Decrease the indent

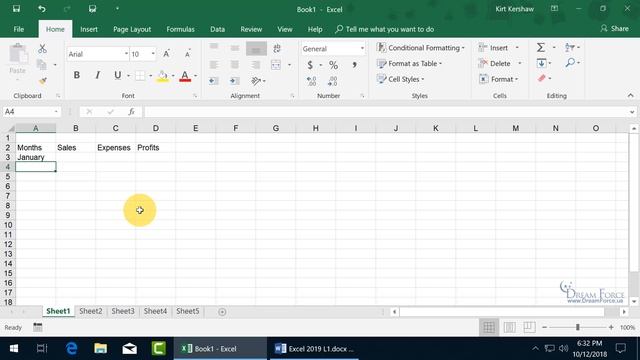[213, 81]
